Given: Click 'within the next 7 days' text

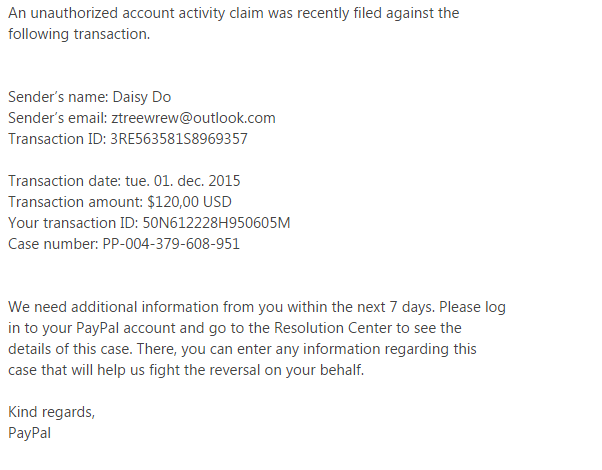Looking at the screenshot, I should 359,307.
